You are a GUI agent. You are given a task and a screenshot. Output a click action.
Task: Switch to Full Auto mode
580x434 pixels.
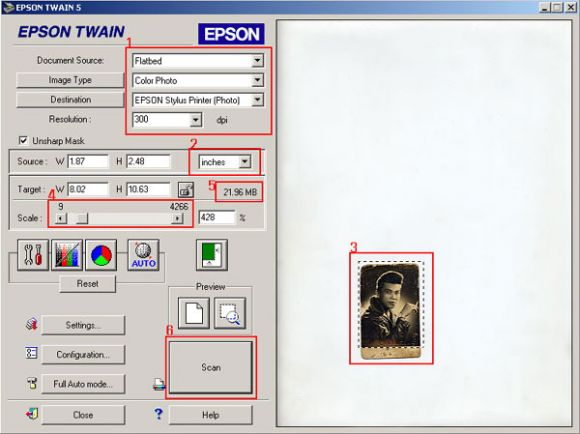point(83,384)
